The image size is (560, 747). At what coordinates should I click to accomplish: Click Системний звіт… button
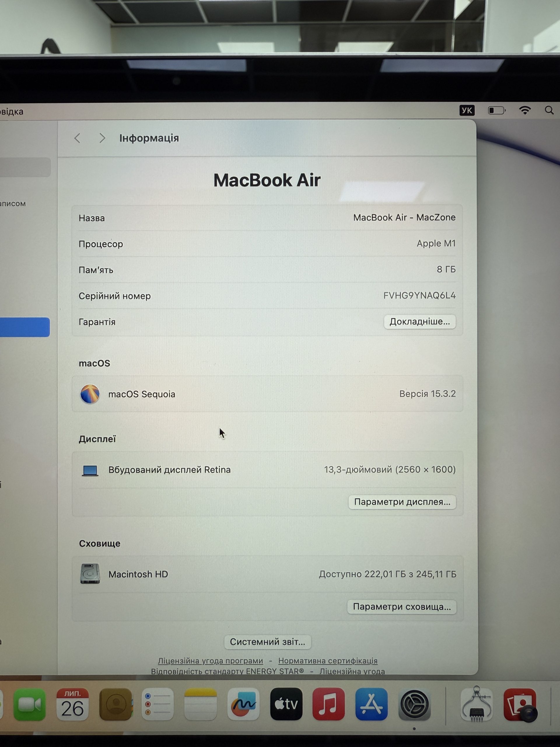(267, 642)
